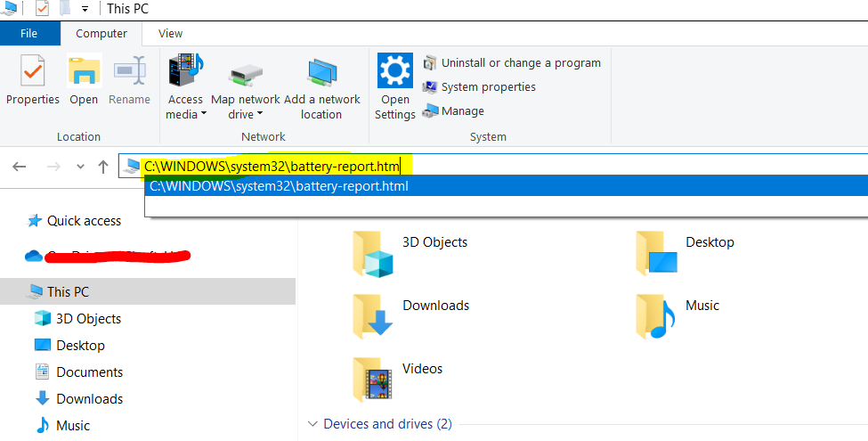Screen dimensions: 868x441
Task: Select Quick access in navigation pane
Action: [84, 221]
